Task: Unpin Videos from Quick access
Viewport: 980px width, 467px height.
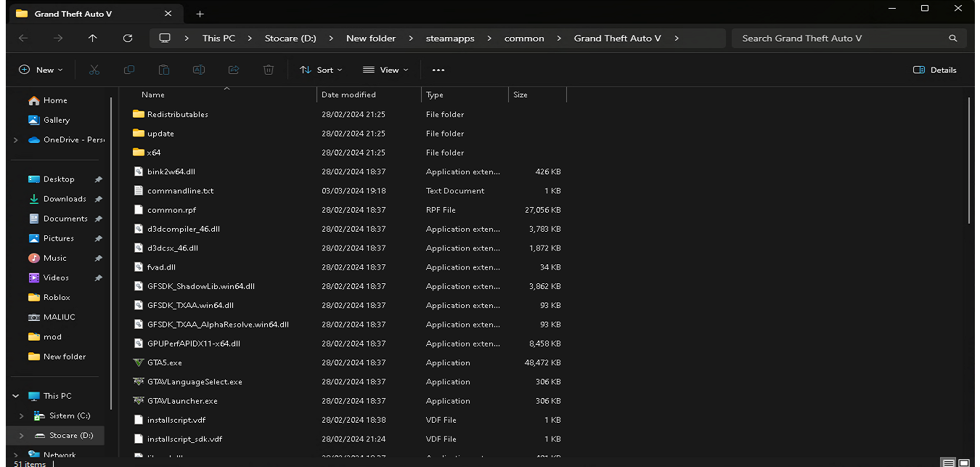Action: (x=99, y=277)
